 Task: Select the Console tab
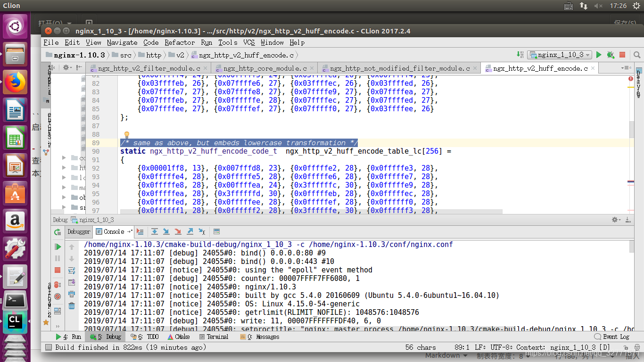114,231
